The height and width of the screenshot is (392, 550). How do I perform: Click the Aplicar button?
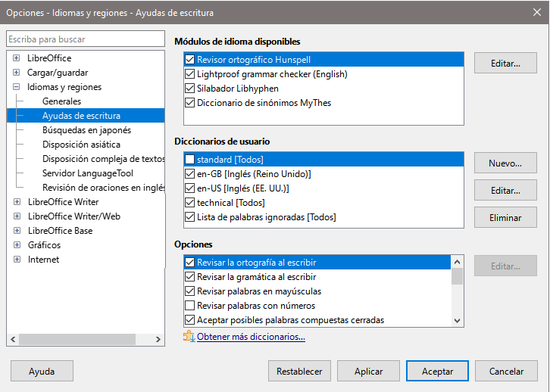(368, 371)
